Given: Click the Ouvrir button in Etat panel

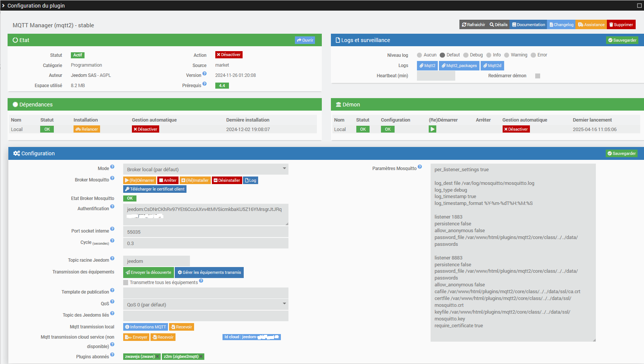Looking at the screenshot, I should pos(305,40).
